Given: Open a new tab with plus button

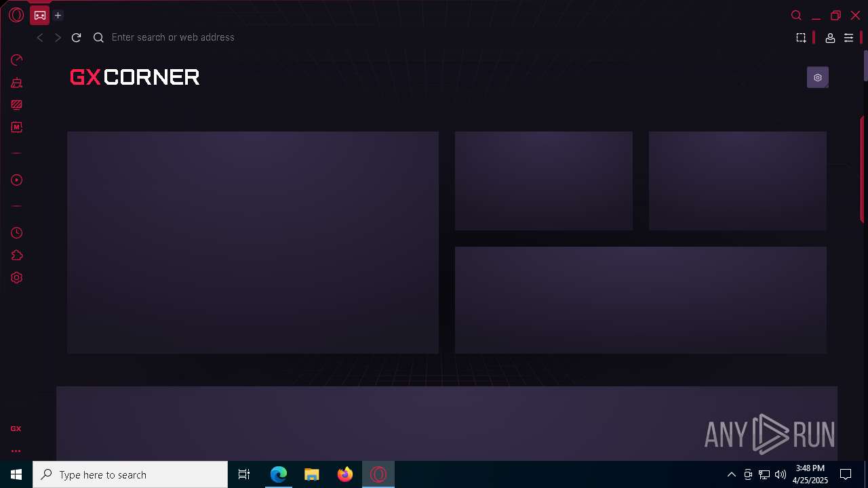Looking at the screenshot, I should click(58, 15).
